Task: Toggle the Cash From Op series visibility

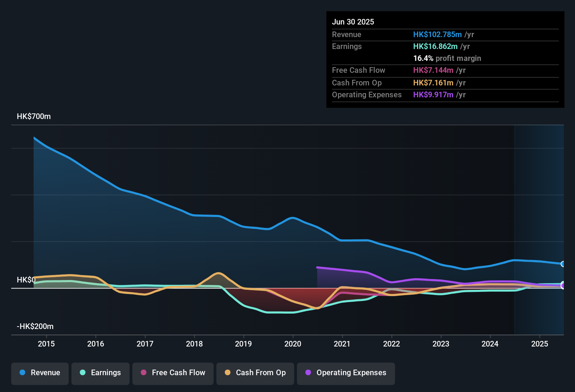Action: 255,373
